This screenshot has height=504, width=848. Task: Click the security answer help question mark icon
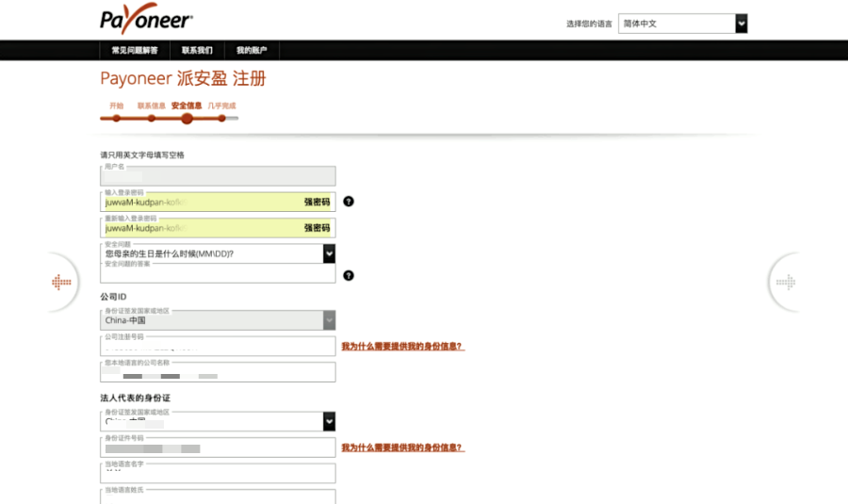tap(349, 275)
